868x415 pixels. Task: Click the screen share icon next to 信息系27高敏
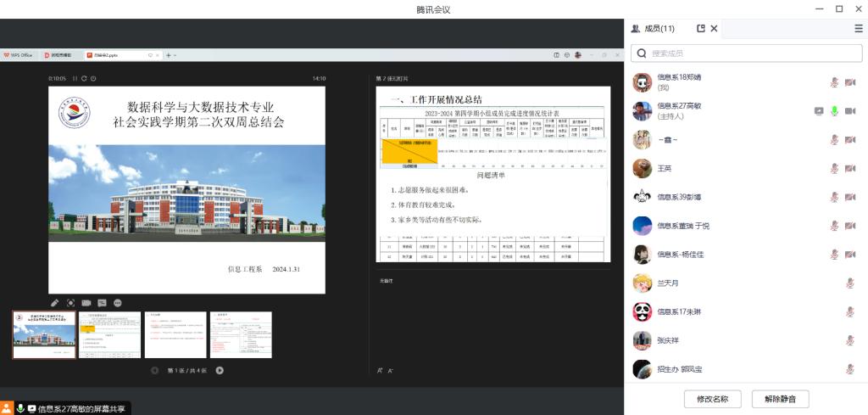point(818,111)
